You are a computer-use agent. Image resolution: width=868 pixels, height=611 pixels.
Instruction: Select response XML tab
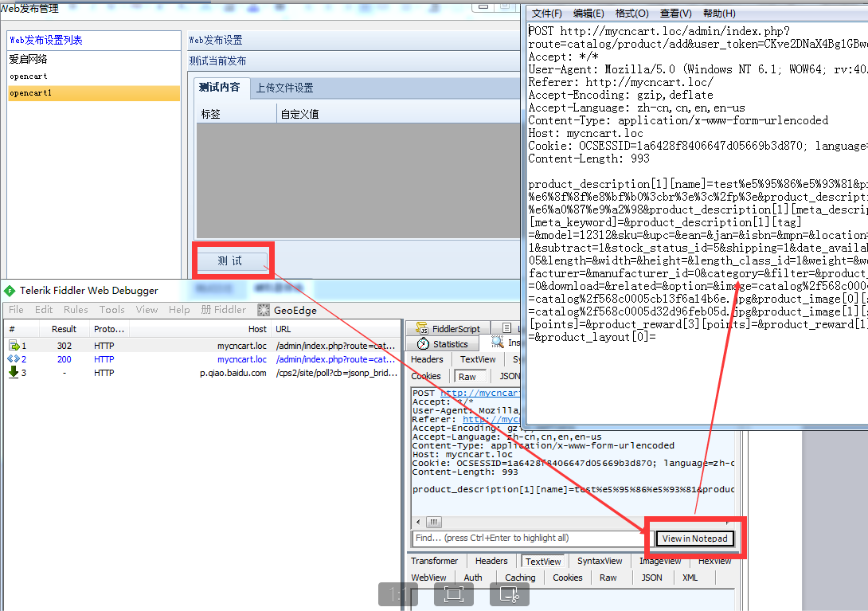click(690, 578)
